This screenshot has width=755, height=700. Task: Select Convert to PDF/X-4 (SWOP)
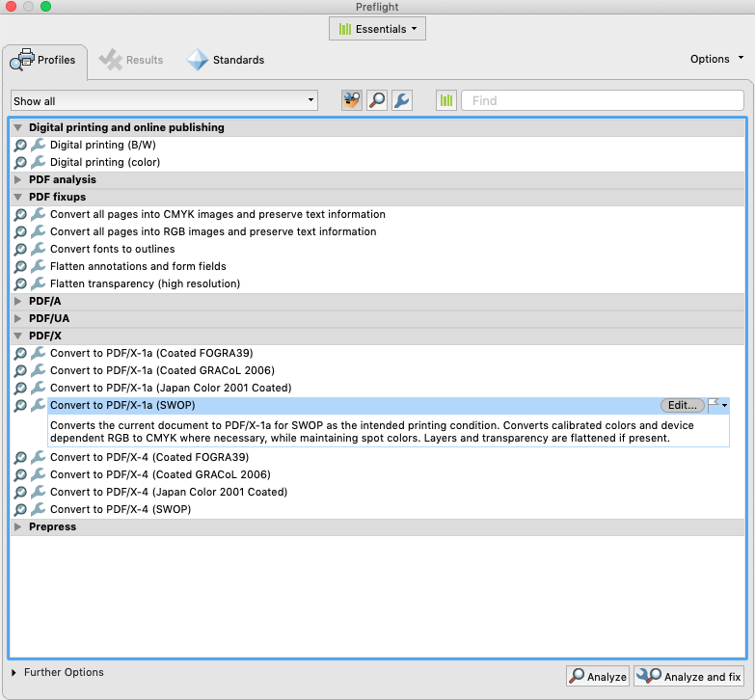point(121,509)
